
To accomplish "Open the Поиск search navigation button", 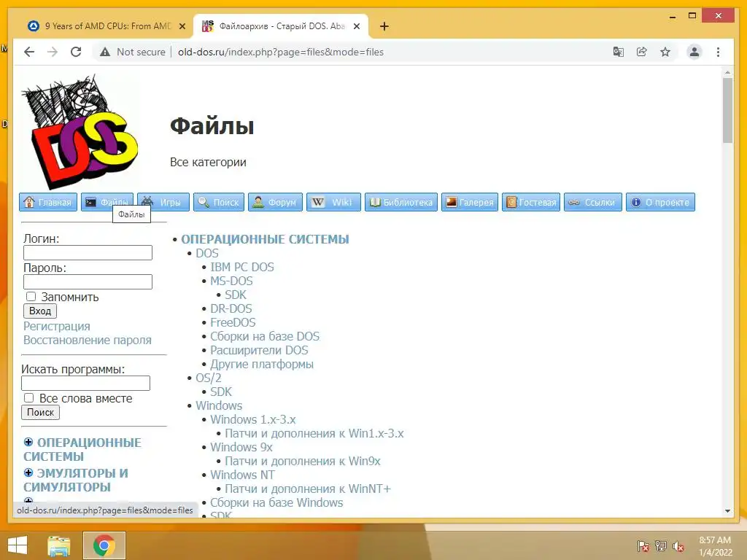I will coord(219,202).
